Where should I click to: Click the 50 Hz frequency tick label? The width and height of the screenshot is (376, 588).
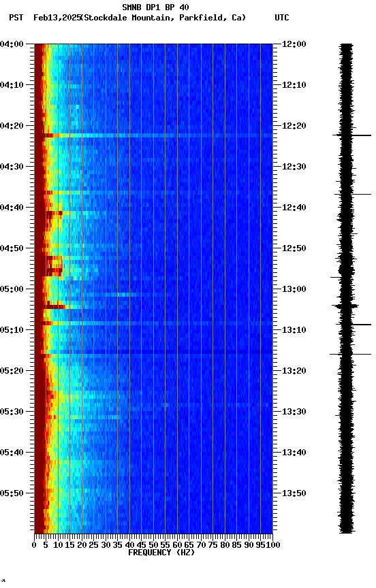[x=153, y=545]
